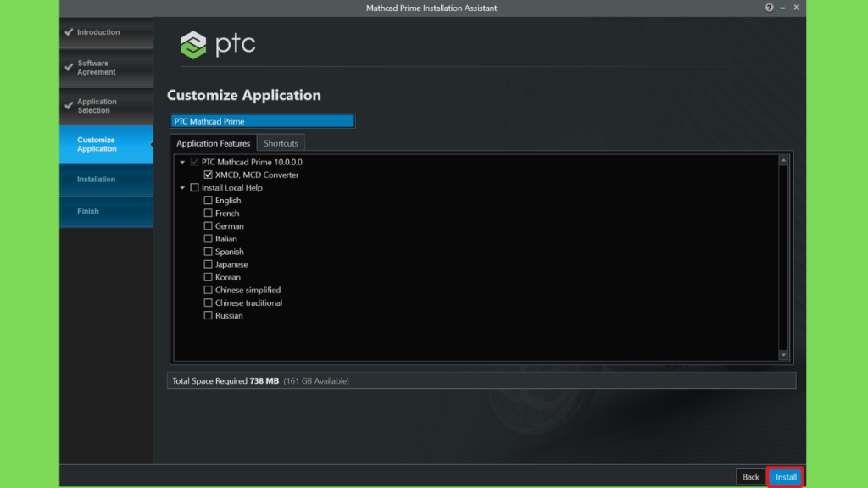Minimize the installer window
Screen dimensions: 868x488
(x=782, y=8)
